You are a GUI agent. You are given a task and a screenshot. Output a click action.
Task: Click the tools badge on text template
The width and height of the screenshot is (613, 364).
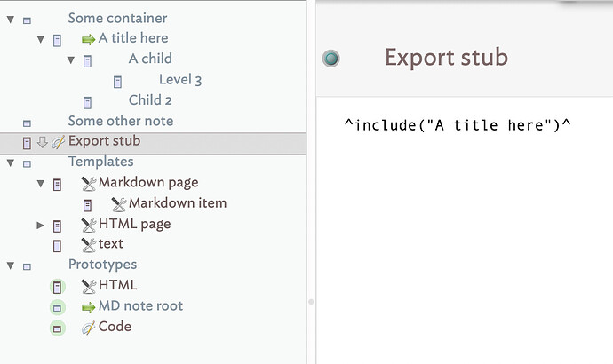click(89, 245)
